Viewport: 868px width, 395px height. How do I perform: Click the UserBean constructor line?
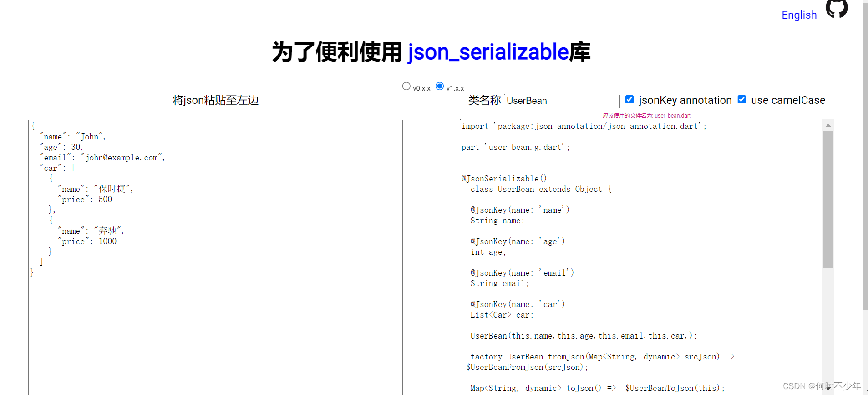584,336
